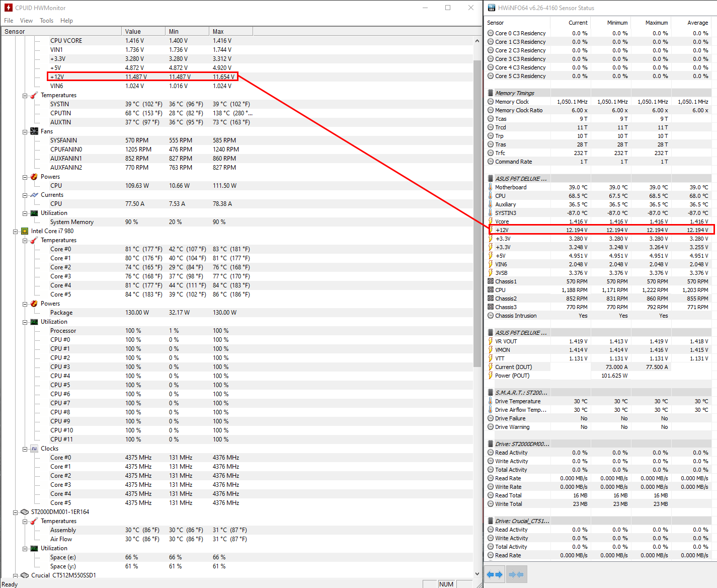
Task: Click flame icon beside Powers above Package
Action: (x=34, y=304)
